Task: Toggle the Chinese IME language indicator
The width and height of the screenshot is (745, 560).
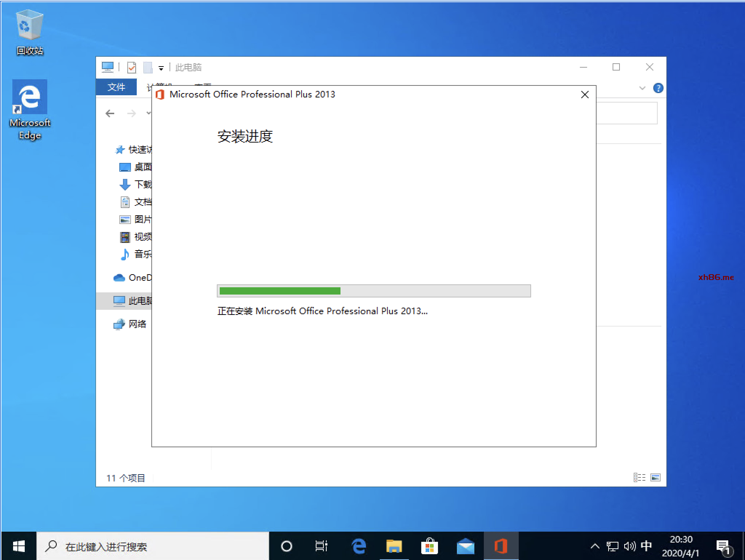Action: point(646,546)
